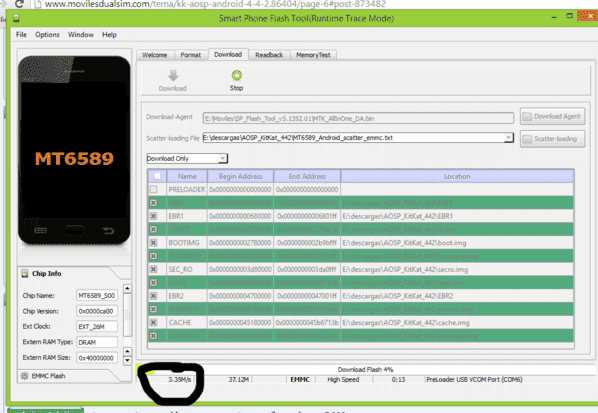Click the End Address column header
The width and height of the screenshot is (598, 413).
point(307,176)
